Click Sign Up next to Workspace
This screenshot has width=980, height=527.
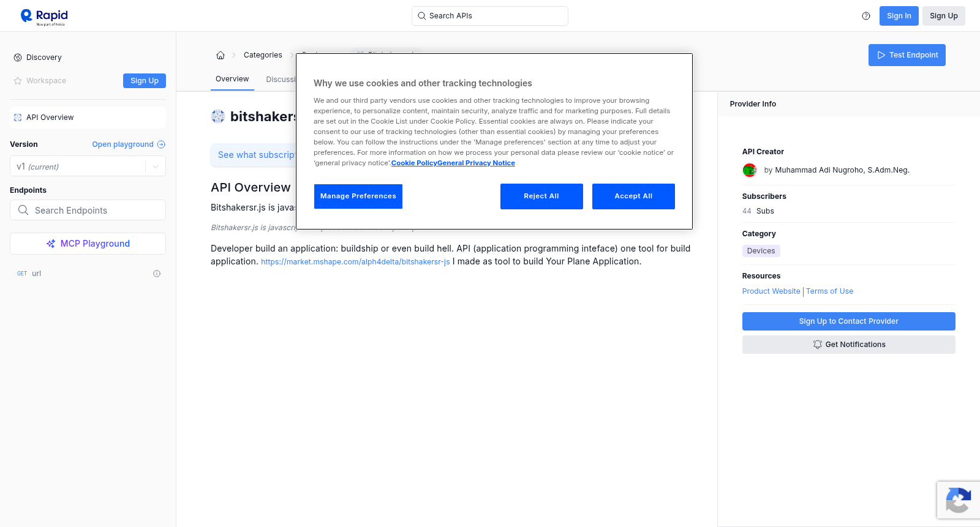tap(145, 81)
